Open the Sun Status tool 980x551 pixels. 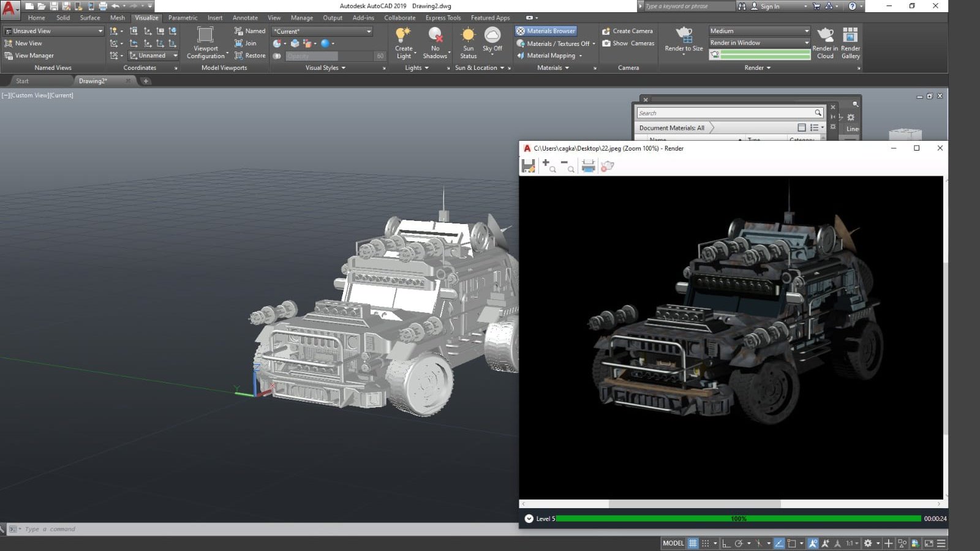click(x=468, y=36)
